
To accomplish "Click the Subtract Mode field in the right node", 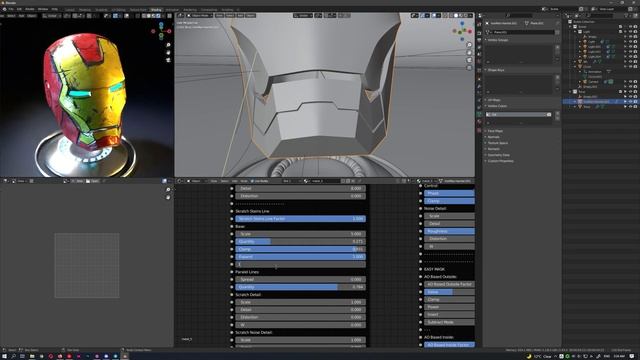I will coord(449,322).
